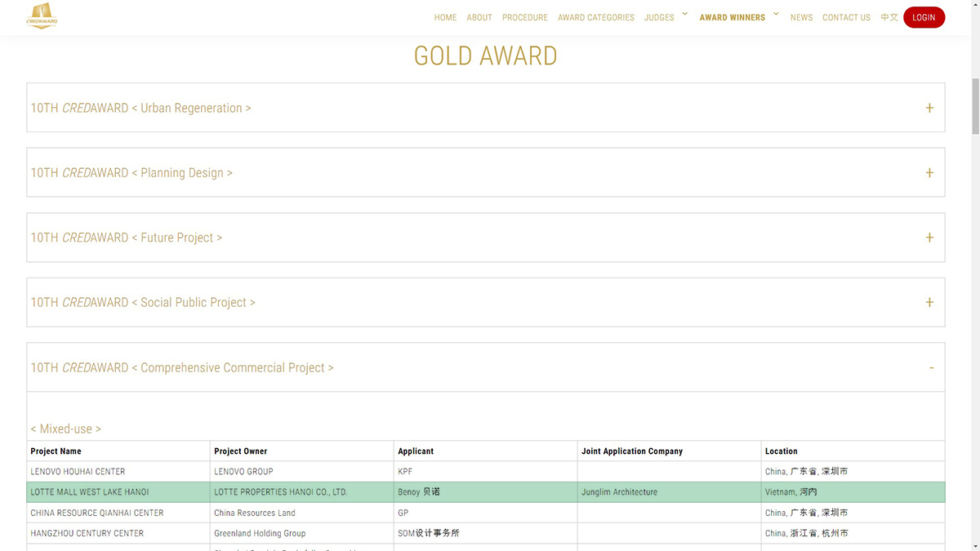
Task: Open the PROCEDURE menu item
Action: pyautogui.click(x=525, y=17)
